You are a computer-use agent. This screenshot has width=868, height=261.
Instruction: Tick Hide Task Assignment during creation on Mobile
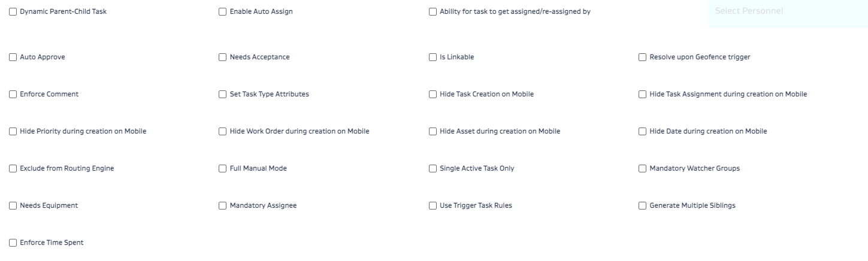643,95
